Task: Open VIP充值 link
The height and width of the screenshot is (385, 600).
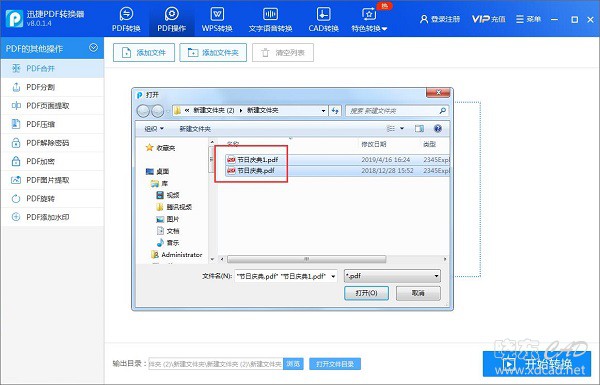Action: [x=489, y=19]
